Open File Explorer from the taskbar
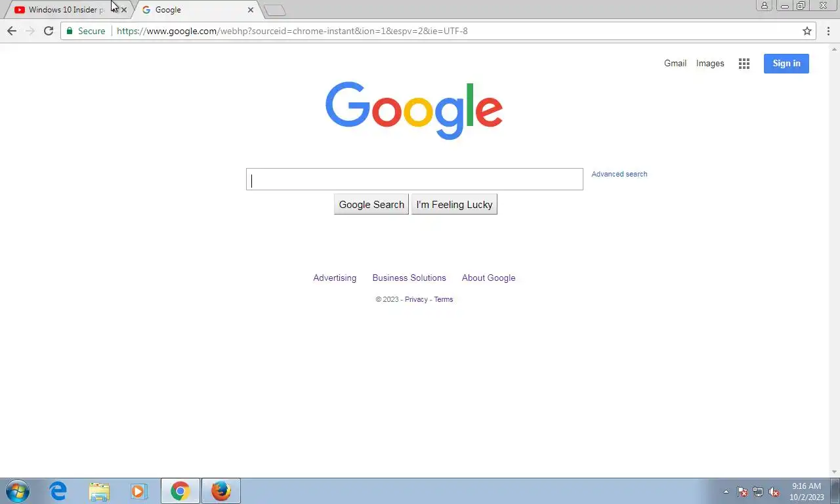840x504 pixels. point(99,491)
